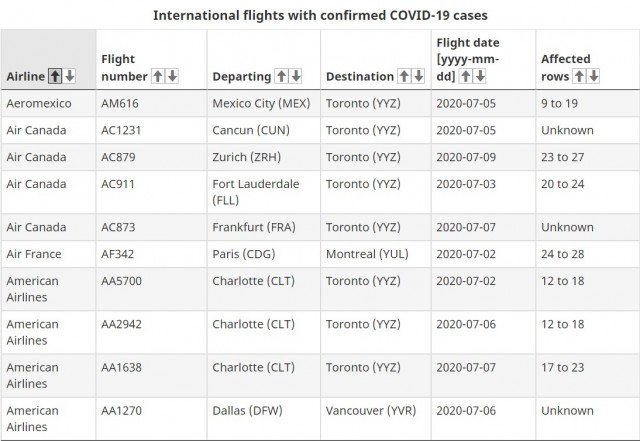
Task: Click the Fort Lauderdale (FLL) departing cell
Action: point(264,192)
